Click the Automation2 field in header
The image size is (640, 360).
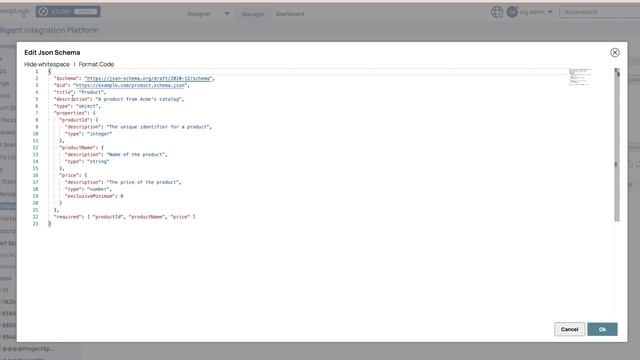click(599, 12)
